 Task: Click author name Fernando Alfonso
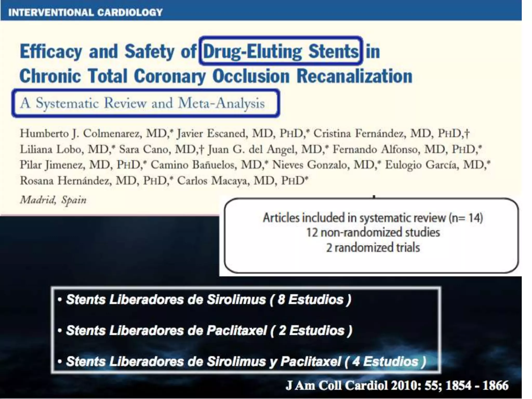point(376,149)
